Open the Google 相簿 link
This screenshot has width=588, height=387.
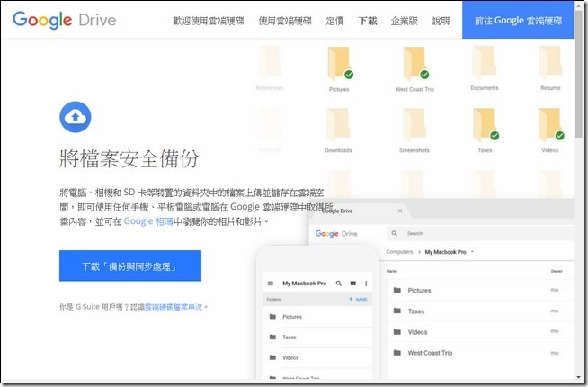point(148,221)
